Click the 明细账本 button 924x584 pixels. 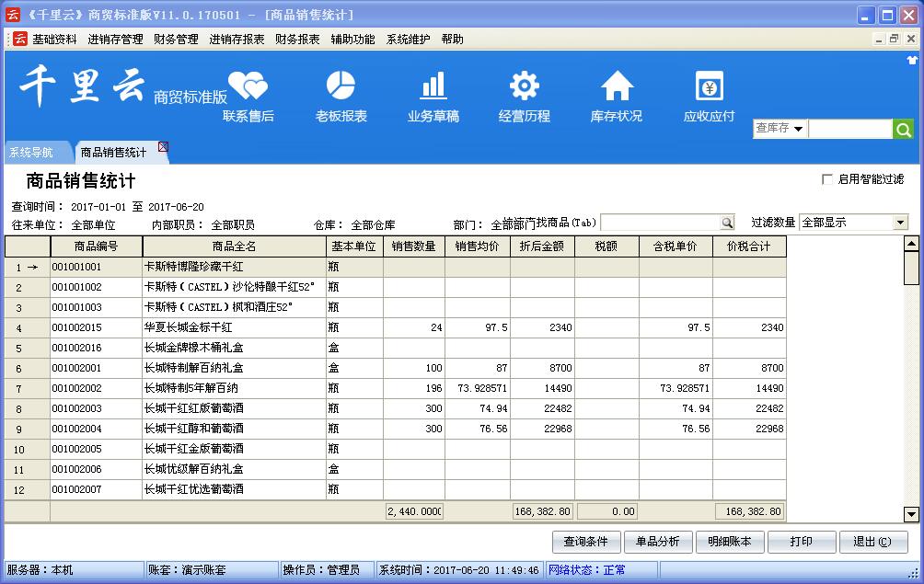(730, 542)
